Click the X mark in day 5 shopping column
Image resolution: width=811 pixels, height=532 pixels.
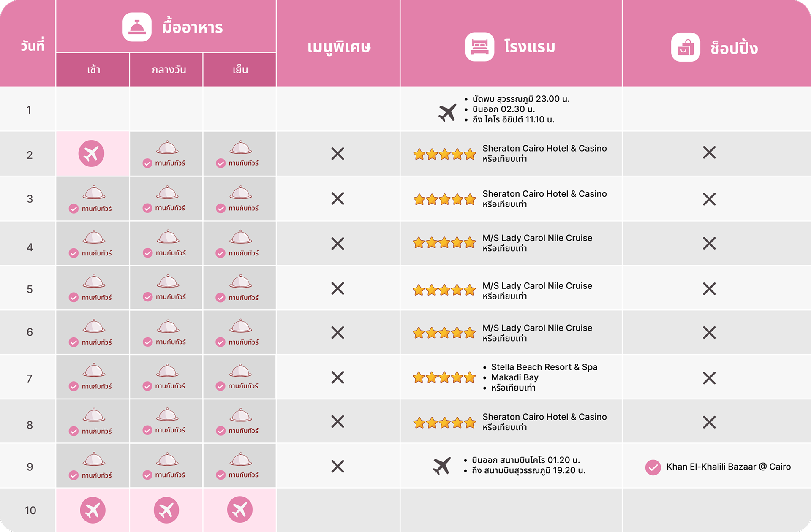[x=709, y=289]
